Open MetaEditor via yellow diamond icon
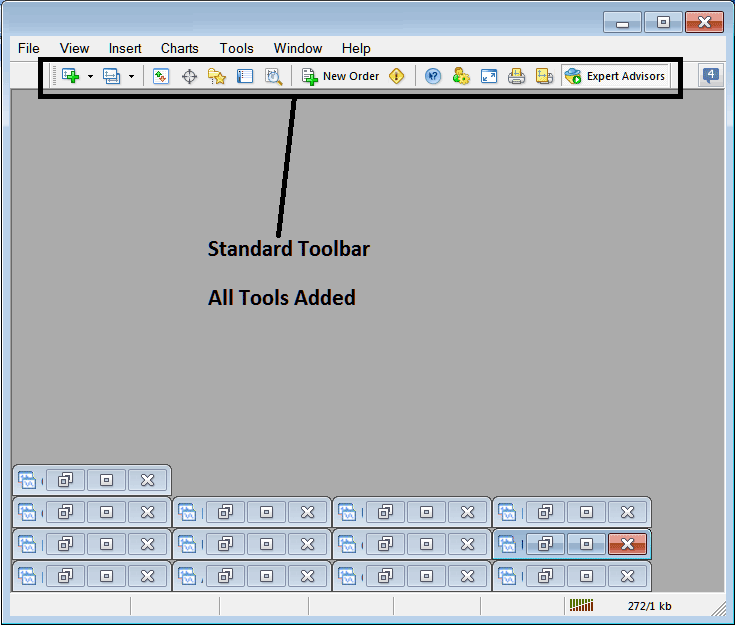The height and width of the screenshot is (625, 735). pos(397,76)
